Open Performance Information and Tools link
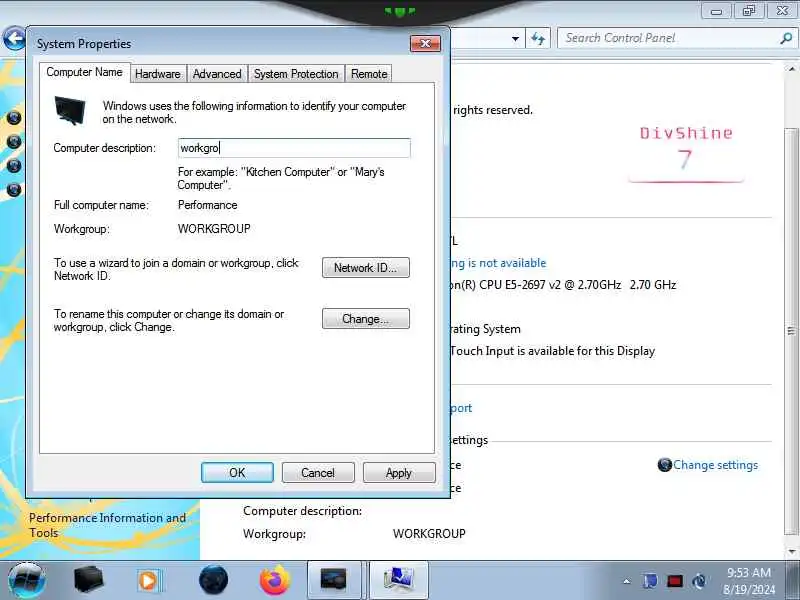 coord(107,525)
